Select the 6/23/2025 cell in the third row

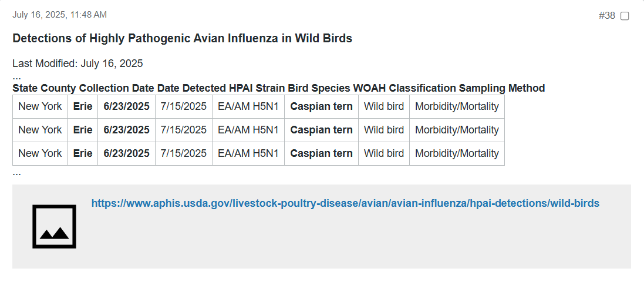pyautogui.click(x=126, y=153)
